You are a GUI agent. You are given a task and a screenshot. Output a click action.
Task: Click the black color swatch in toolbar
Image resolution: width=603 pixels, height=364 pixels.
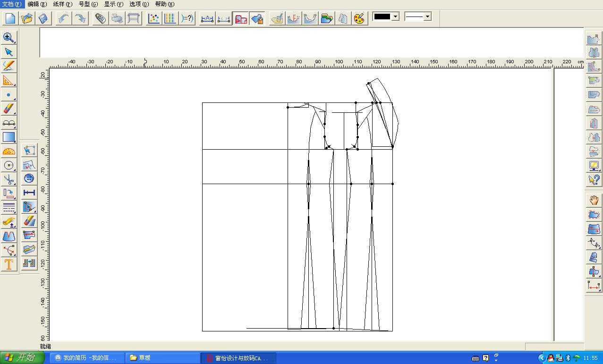382,17
